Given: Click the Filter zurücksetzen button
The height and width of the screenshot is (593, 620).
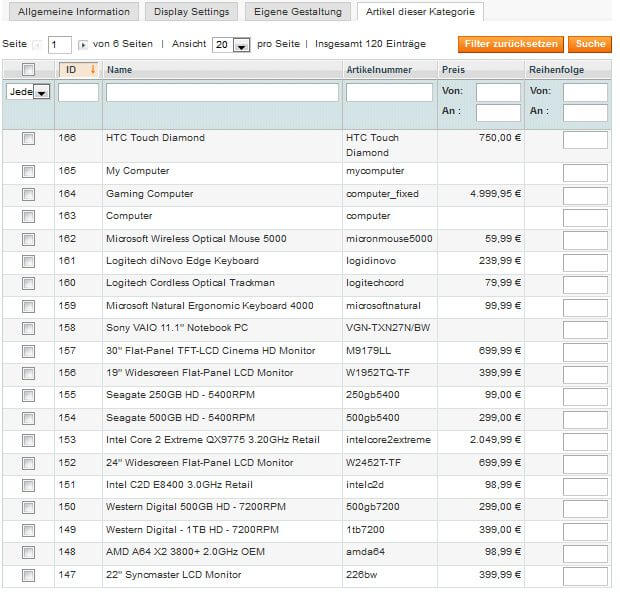Looking at the screenshot, I should (x=511, y=44).
